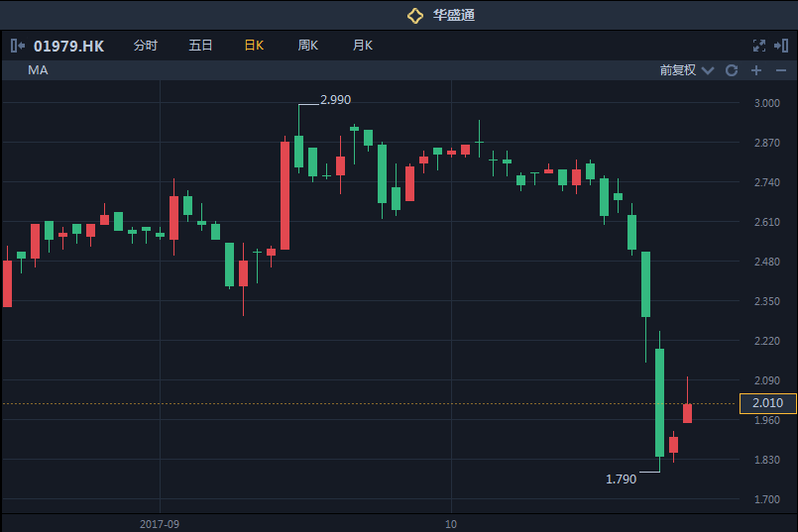
Task: Switch to the 五日 five-day tab
Action: pos(200,46)
